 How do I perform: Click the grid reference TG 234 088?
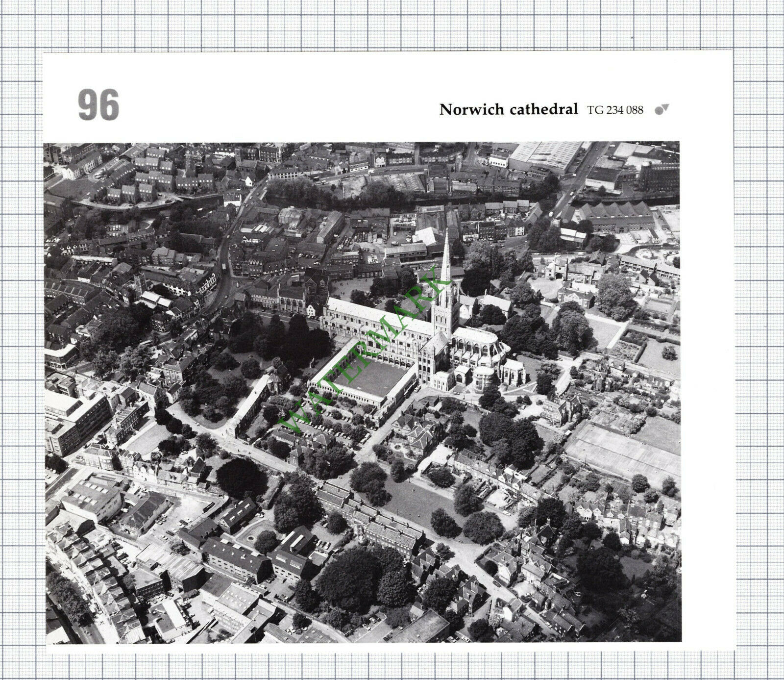point(615,110)
